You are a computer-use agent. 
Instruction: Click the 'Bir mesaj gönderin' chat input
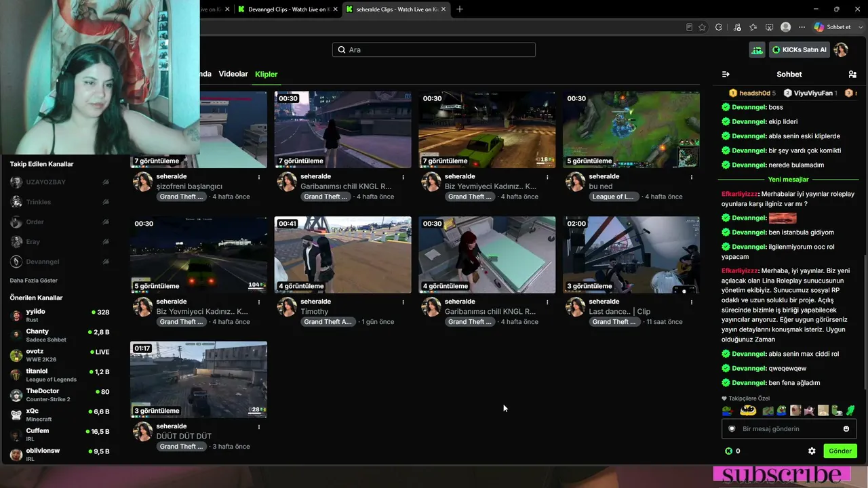click(x=789, y=428)
